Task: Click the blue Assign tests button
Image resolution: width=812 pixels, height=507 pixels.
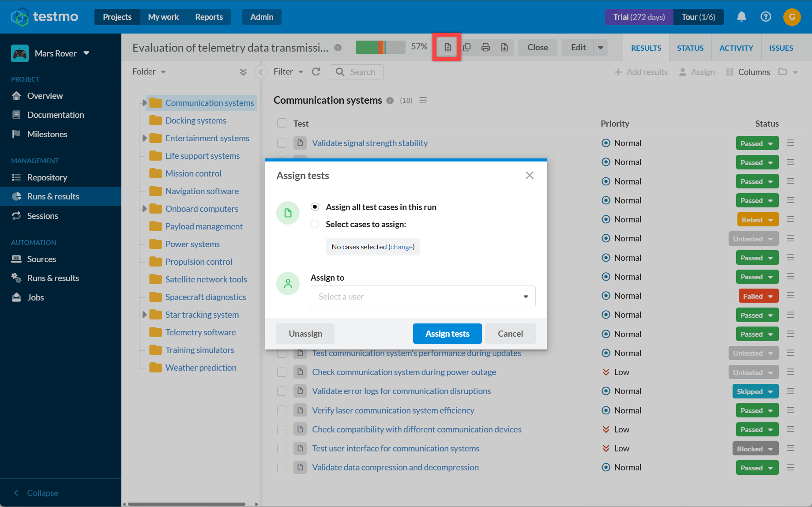Action: tap(447, 334)
